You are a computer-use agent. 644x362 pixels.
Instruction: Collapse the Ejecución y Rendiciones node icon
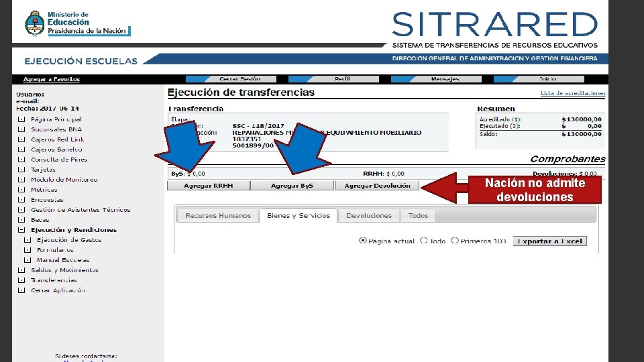21,230
